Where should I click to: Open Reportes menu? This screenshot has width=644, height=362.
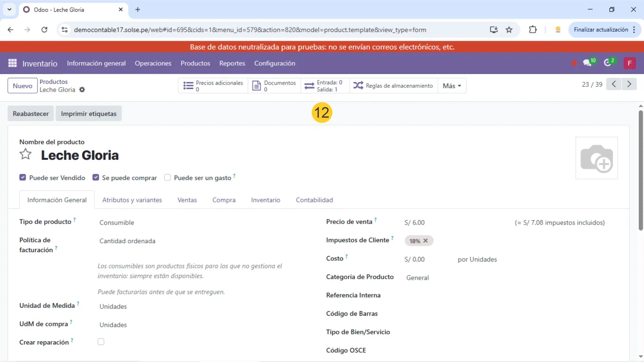[x=232, y=63]
